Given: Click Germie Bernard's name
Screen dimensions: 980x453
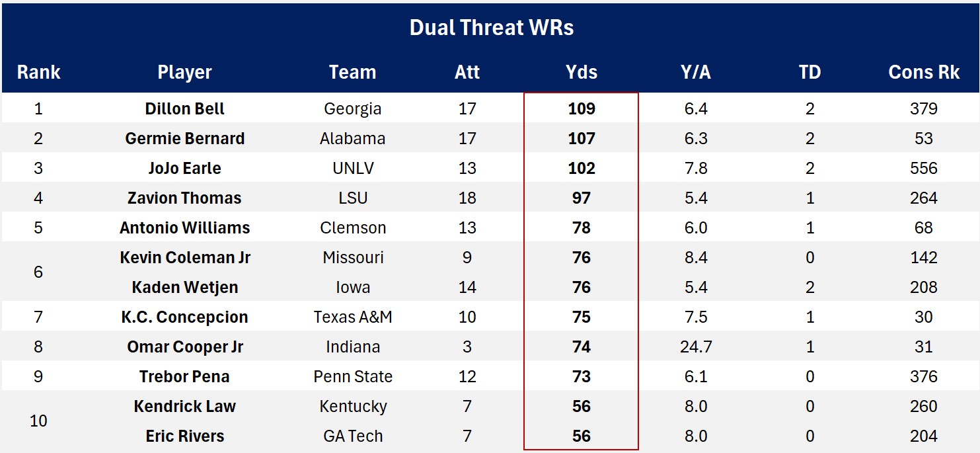Looking at the screenshot, I should pyautogui.click(x=184, y=138).
